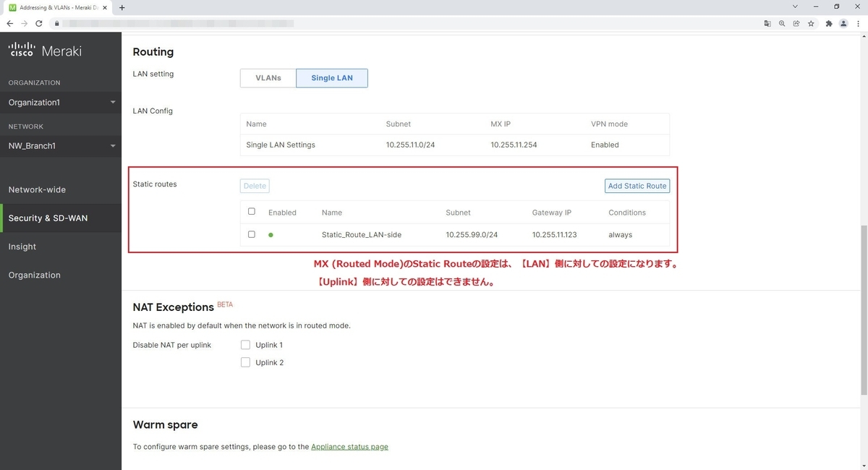Click the zoom magnifier icon in toolbar
This screenshot has width=868, height=470.
(782, 23)
